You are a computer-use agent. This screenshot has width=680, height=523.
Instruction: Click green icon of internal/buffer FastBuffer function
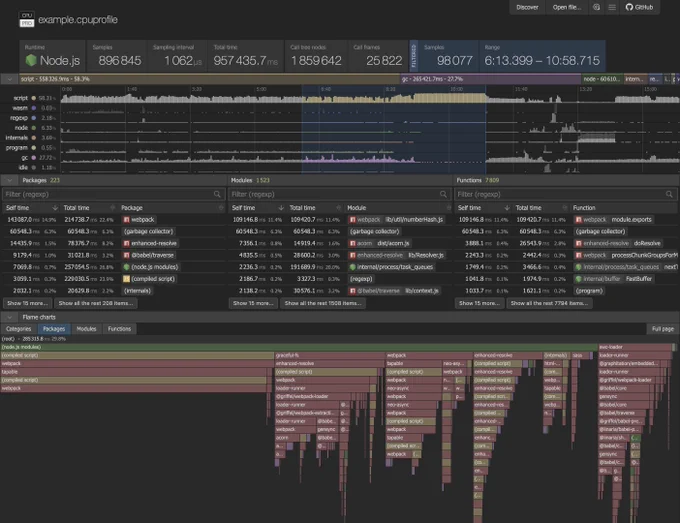[579, 279]
